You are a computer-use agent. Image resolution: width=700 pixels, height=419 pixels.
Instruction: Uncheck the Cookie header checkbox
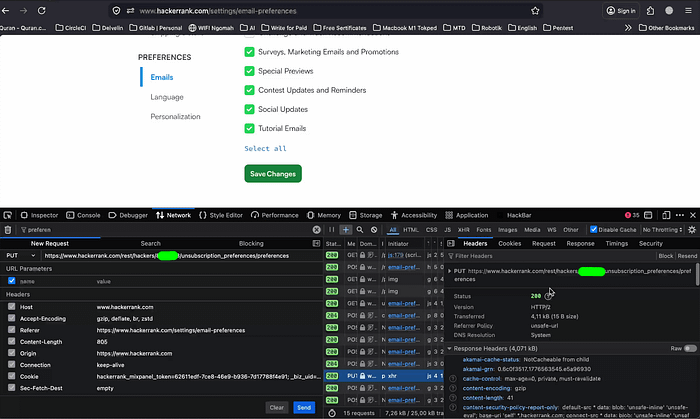(x=12, y=376)
